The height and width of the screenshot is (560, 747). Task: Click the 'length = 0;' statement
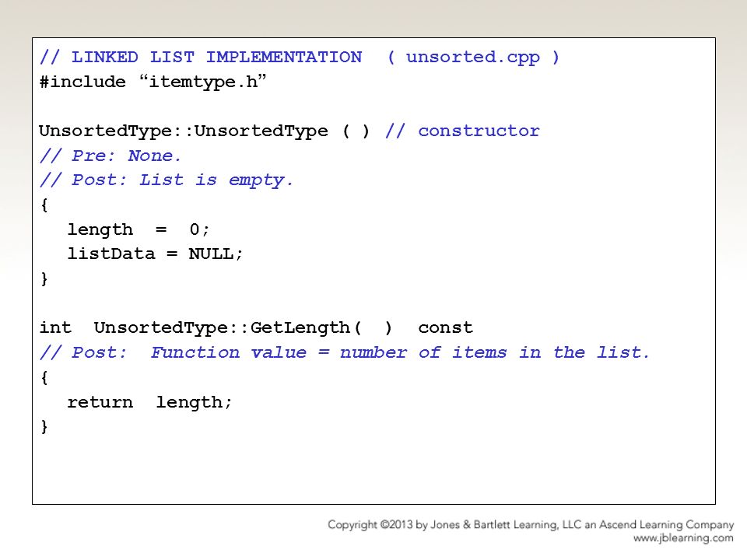click(139, 229)
